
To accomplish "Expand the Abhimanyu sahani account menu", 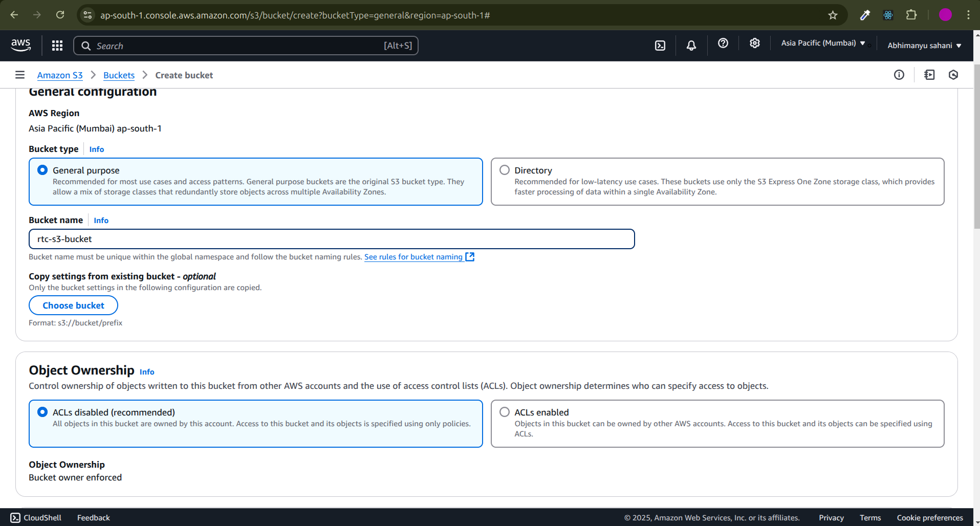I will [924, 46].
